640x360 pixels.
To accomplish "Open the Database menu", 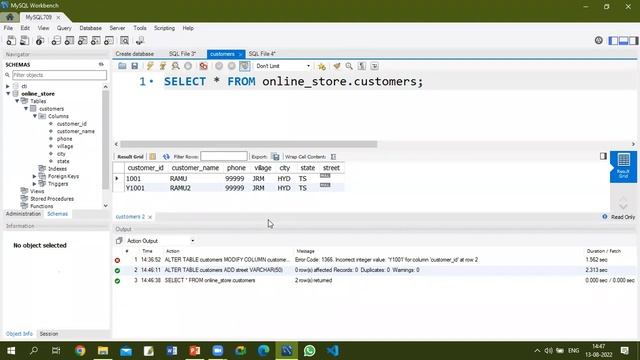I will tap(91, 28).
